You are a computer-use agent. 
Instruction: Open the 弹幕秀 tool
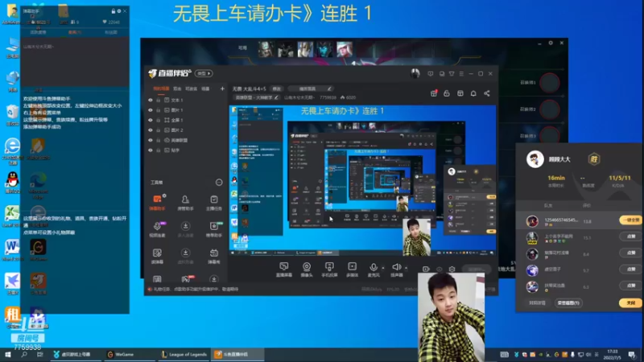click(213, 256)
